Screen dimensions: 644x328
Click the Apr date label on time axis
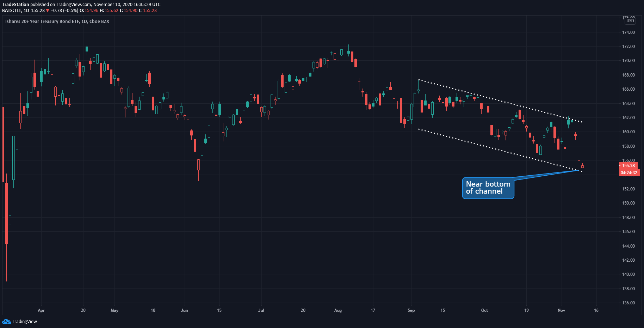(x=41, y=310)
